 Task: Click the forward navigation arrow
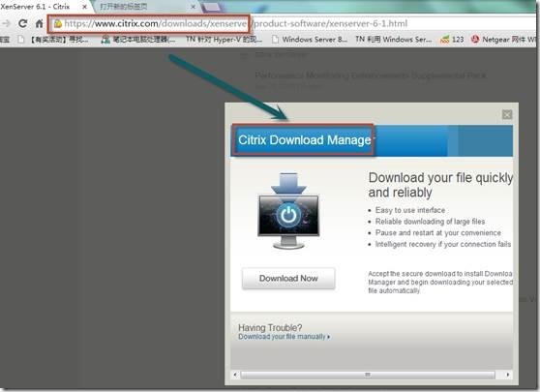[x=6, y=23]
